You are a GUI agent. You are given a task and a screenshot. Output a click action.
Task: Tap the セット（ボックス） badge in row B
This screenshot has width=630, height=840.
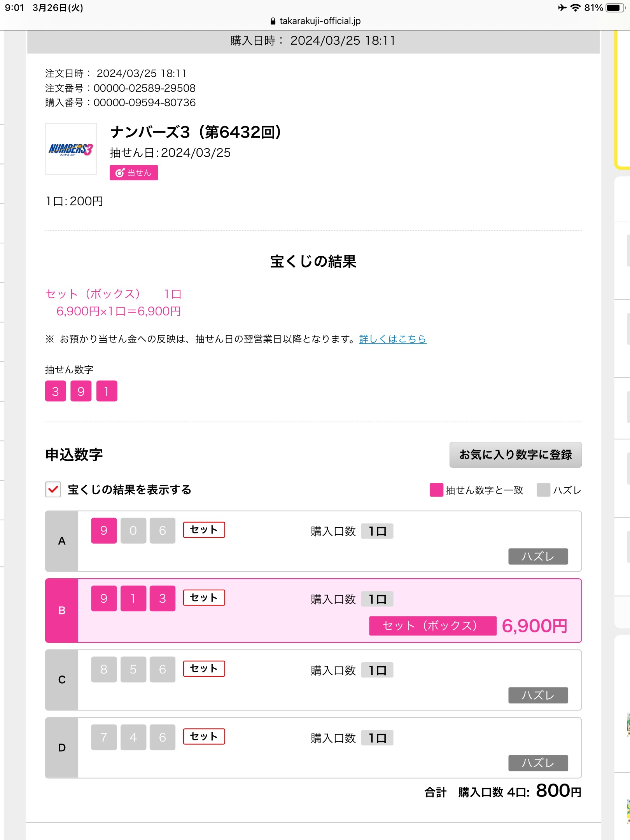click(x=432, y=626)
